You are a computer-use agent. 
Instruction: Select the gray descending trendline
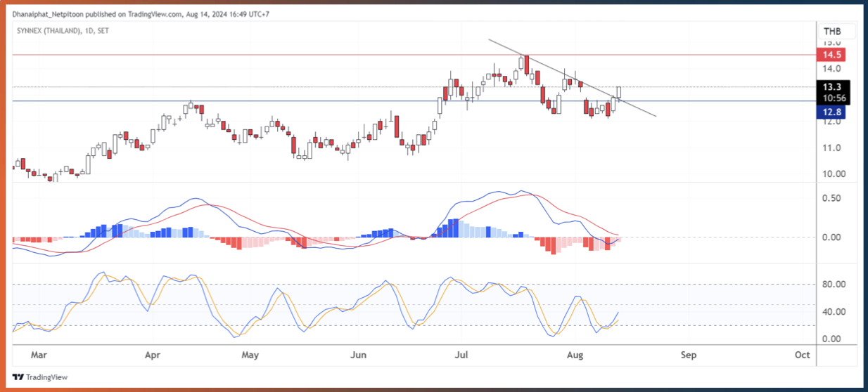click(573, 77)
